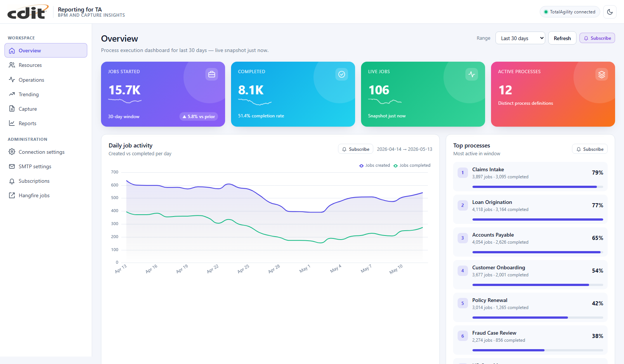Viewport: 624px width, 364px height.
Task: Click the pulse icon on Live Jobs card
Action: 472,74
